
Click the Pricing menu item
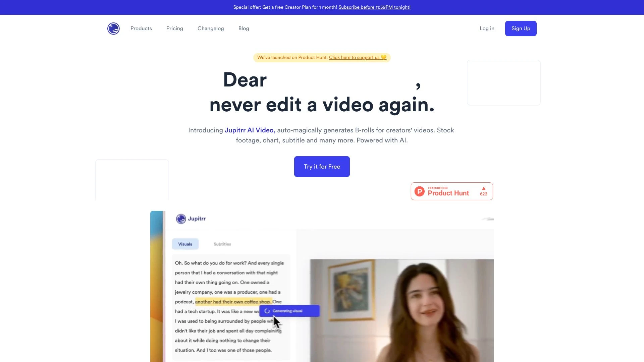tap(174, 28)
